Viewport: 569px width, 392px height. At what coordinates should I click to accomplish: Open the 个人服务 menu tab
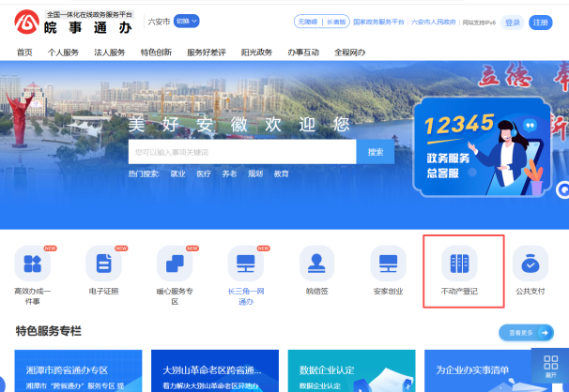(x=64, y=53)
